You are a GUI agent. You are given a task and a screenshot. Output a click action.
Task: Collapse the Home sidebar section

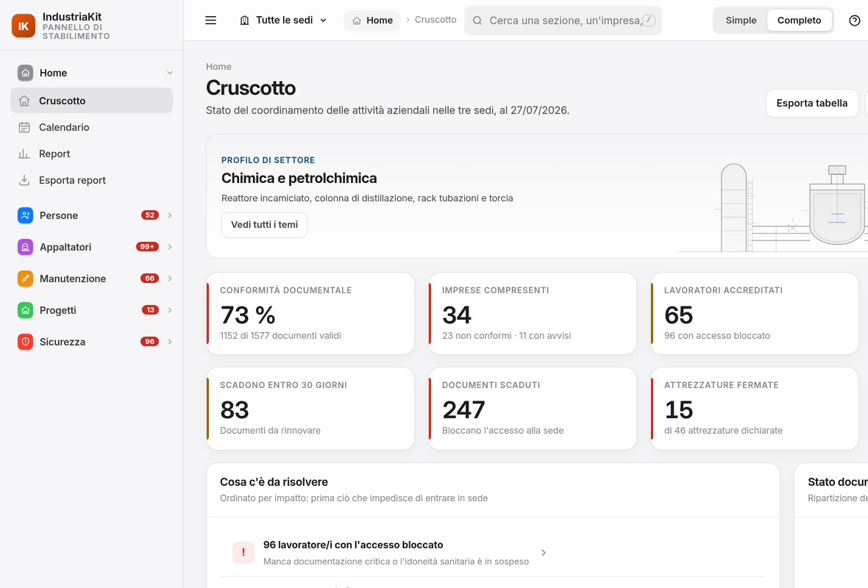[x=170, y=73]
